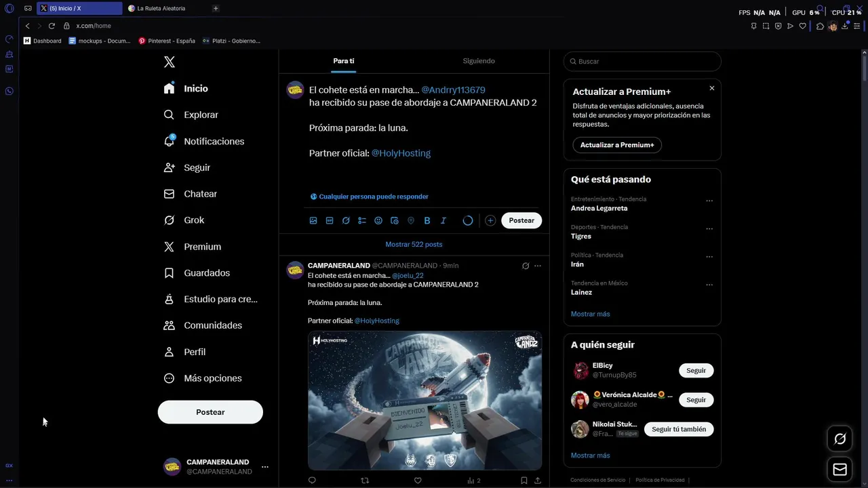Open Chatear messages
The image size is (868, 488).
coord(191,194)
